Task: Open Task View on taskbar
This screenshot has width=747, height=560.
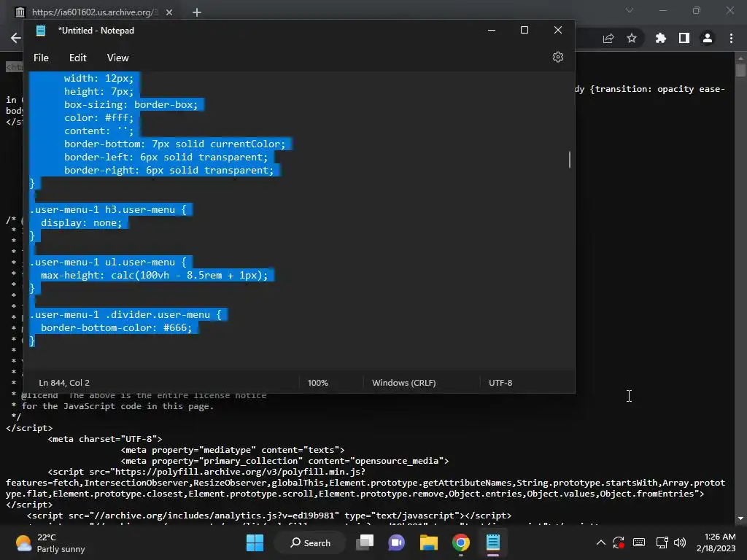Action: click(365, 542)
